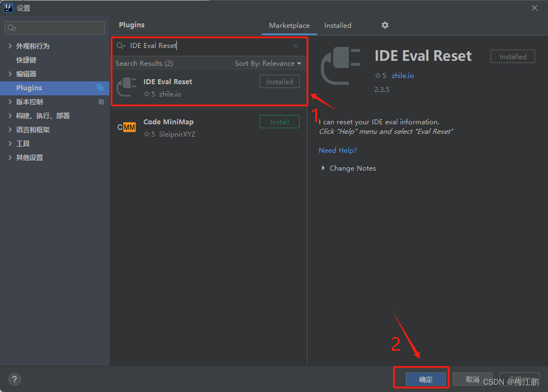Clear the plugin search with the X icon
Image resolution: width=548 pixels, height=392 pixels.
296,46
